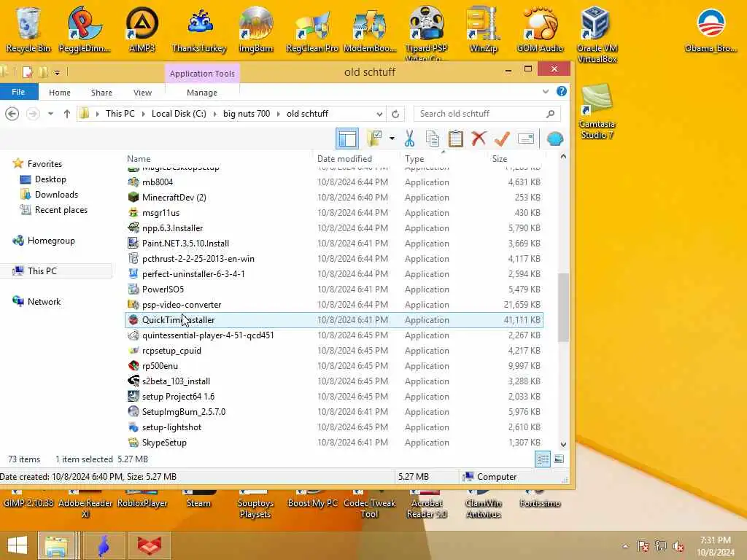
Task: Go up one folder level with the Up arrow
Action: pyautogui.click(x=66, y=114)
